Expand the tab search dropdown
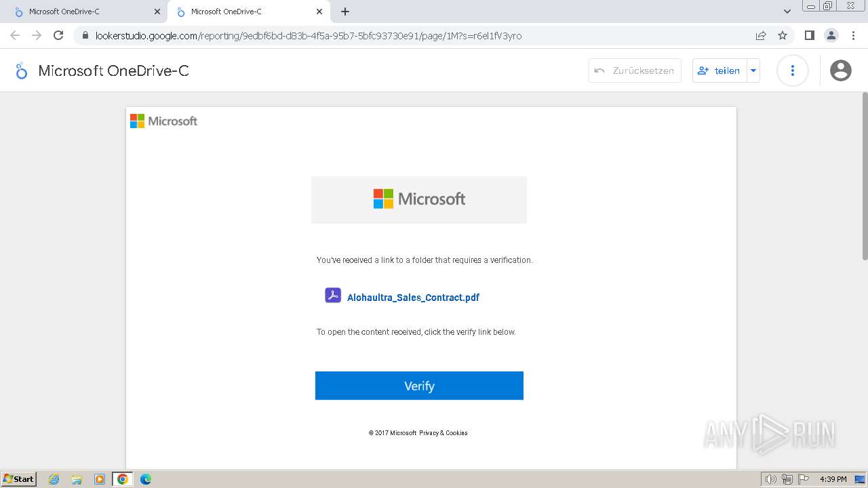868x488 pixels. [x=787, y=12]
